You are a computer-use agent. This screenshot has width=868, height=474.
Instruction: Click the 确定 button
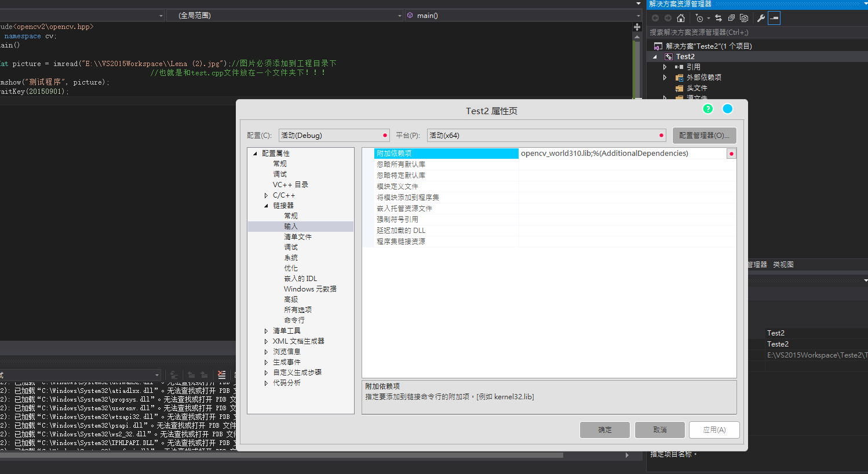[605, 430]
